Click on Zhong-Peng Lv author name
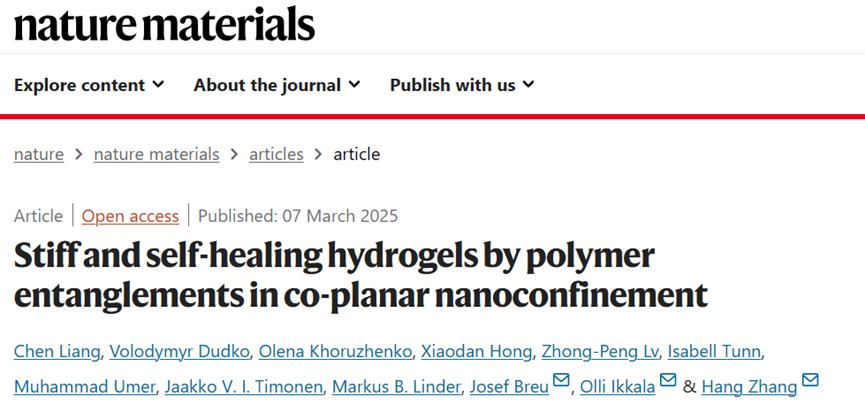This screenshot has width=865, height=412. [x=600, y=351]
